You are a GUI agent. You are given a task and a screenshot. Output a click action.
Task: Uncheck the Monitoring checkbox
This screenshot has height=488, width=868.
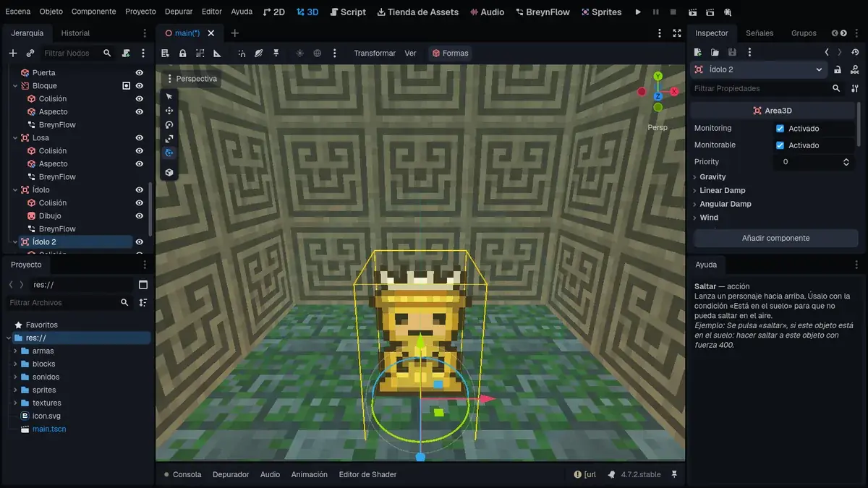click(x=780, y=129)
